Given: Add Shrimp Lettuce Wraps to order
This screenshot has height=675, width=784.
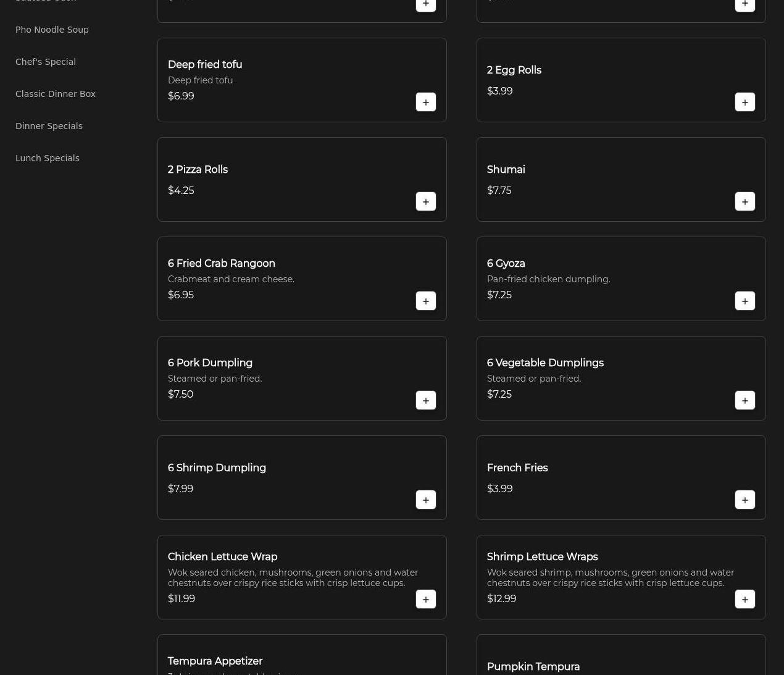Looking at the screenshot, I should [x=744, y=599].
